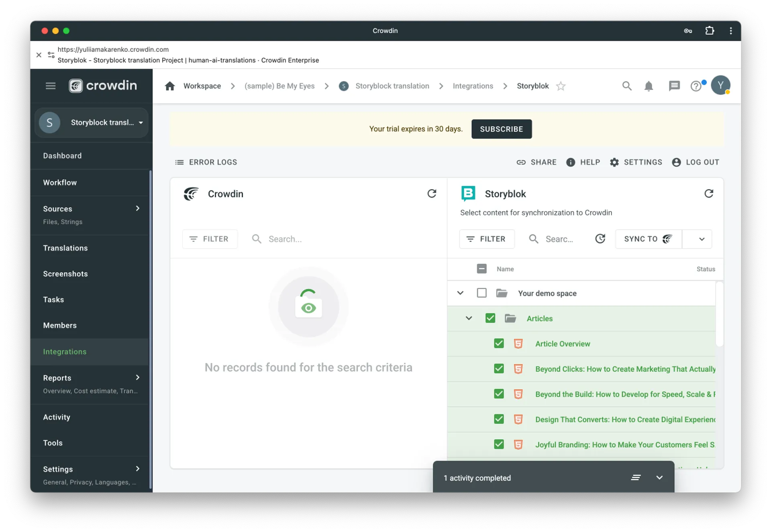Image resolution: width=771 pixels, height=532 pixels.
Task: Open the Translations sidebar item
Action: pos(90,248)
